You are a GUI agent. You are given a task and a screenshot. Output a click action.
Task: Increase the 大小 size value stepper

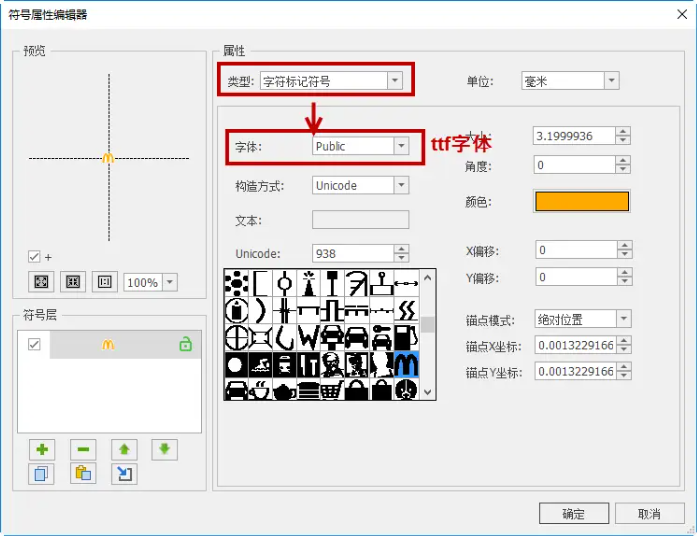click(623, 131)
